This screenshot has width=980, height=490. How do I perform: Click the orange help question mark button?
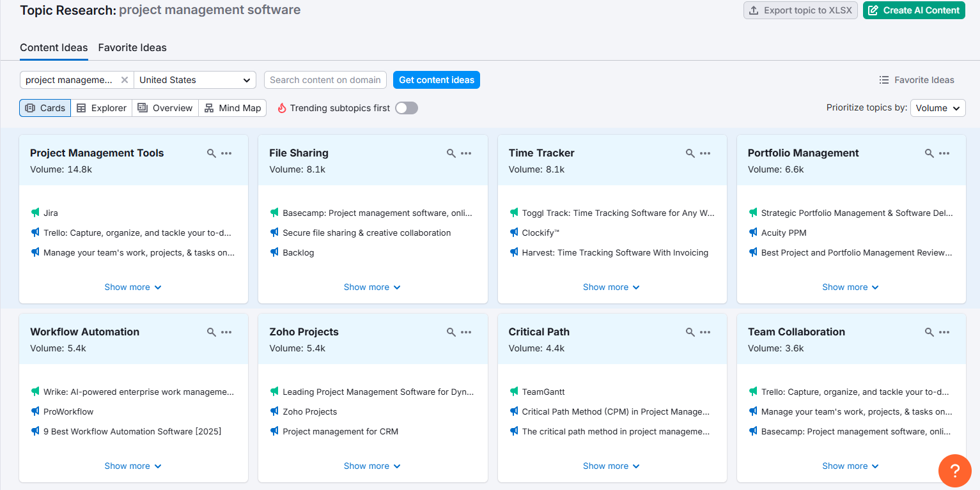954,471
